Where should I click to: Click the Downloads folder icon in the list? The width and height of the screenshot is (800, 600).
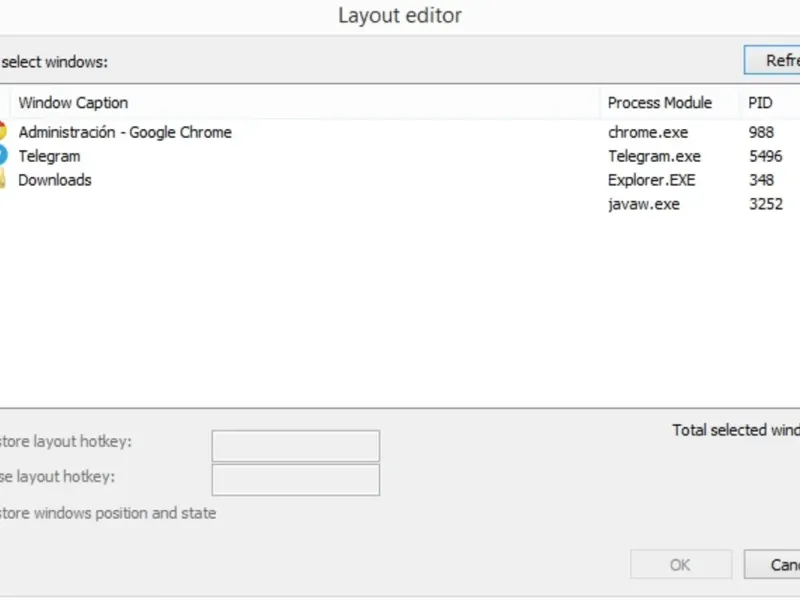(x=3, y=180)
